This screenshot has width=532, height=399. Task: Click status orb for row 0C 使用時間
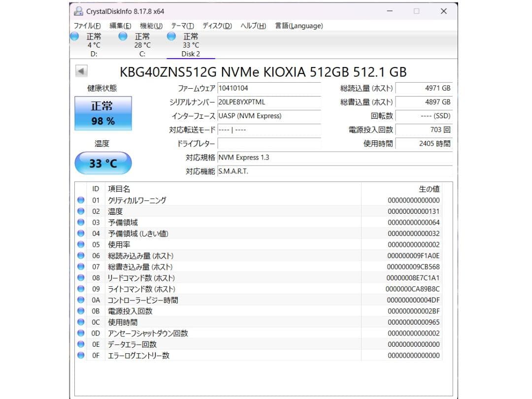pos(81,322)
